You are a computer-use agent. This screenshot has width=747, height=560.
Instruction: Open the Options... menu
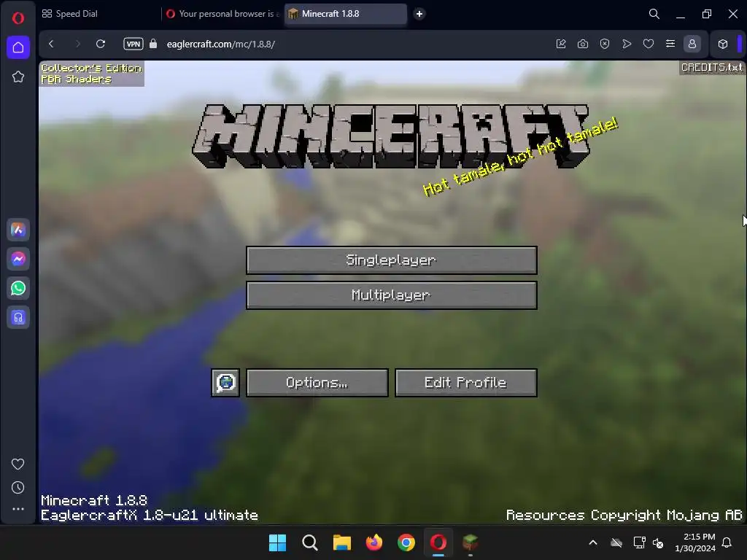317,382
